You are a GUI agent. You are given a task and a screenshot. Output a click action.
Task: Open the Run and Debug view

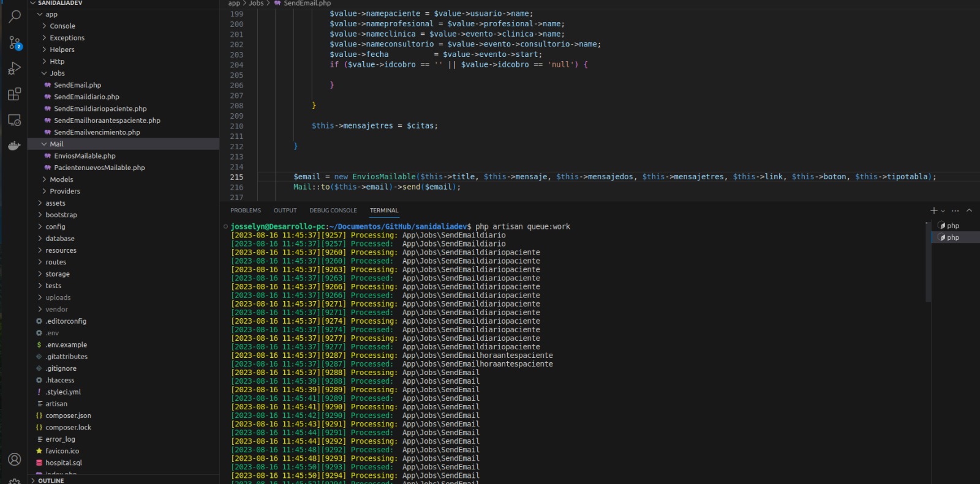[x=15, y=69]
